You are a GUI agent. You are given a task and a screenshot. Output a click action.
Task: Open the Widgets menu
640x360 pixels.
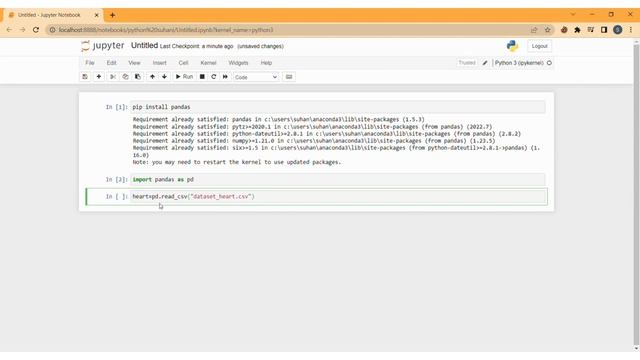[238, 63]
